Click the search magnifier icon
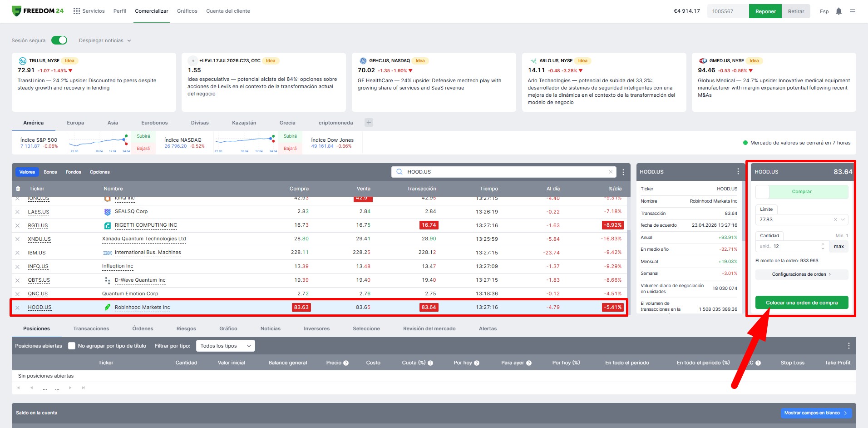 [399, 172]
